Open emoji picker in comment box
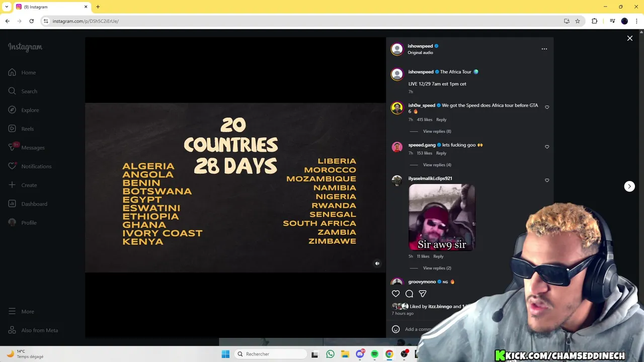The width and height of the screenshot is (644, 362). [x=396, y=329]
